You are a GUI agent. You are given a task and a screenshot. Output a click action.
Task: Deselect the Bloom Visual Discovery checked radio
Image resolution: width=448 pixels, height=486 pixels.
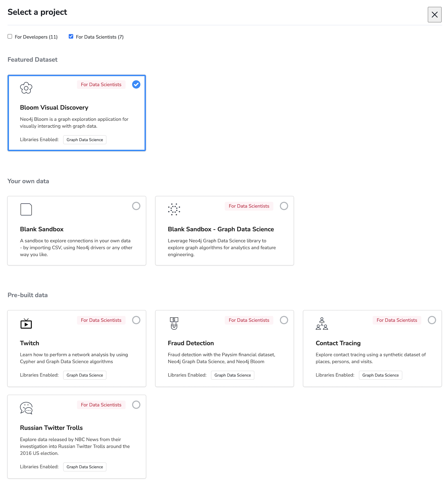[x=136, y=84]
